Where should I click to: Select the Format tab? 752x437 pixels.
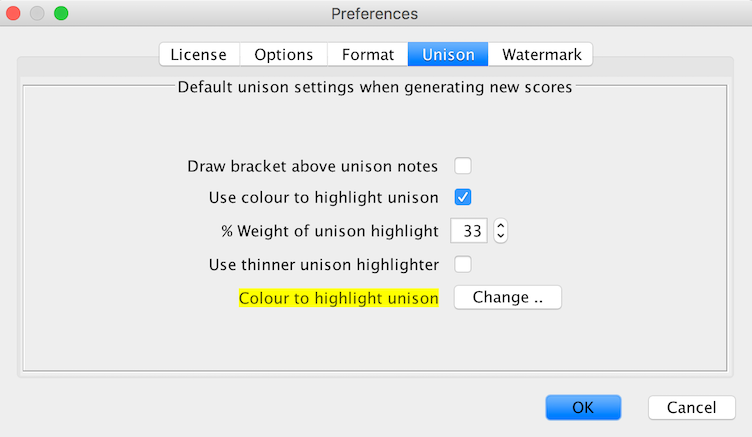tap(368, 54)
